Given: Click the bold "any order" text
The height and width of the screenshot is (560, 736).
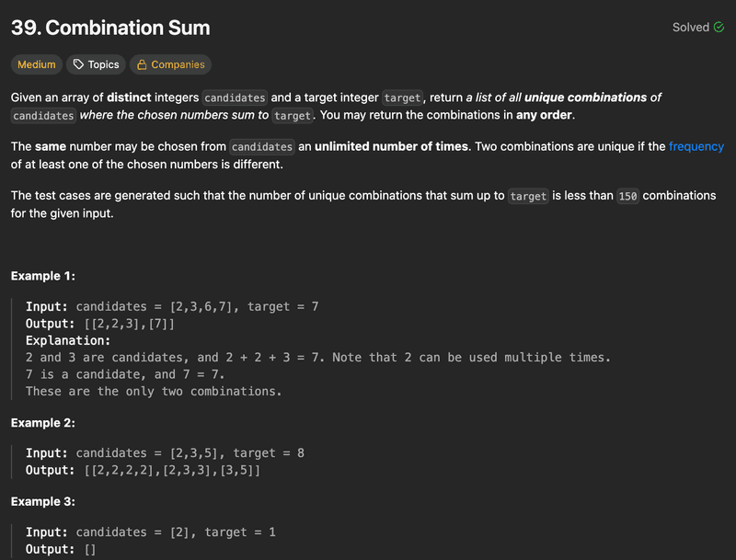Looking at the screenshot, I should click(545, 115).
